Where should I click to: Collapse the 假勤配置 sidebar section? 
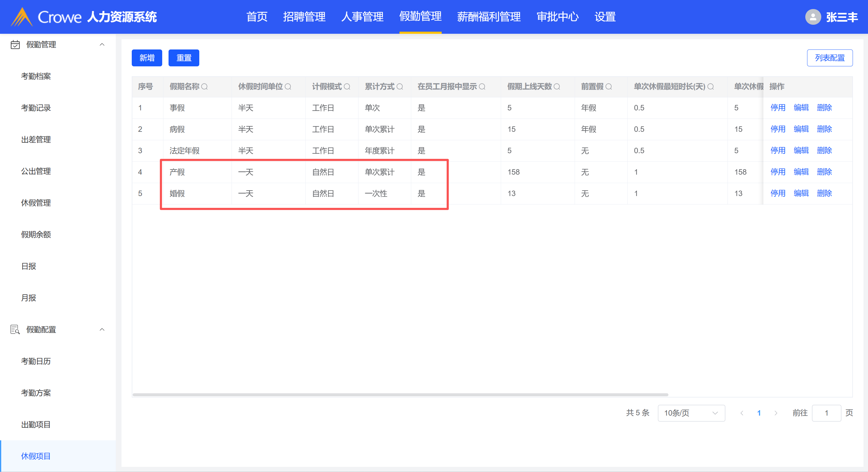(102, 329)
